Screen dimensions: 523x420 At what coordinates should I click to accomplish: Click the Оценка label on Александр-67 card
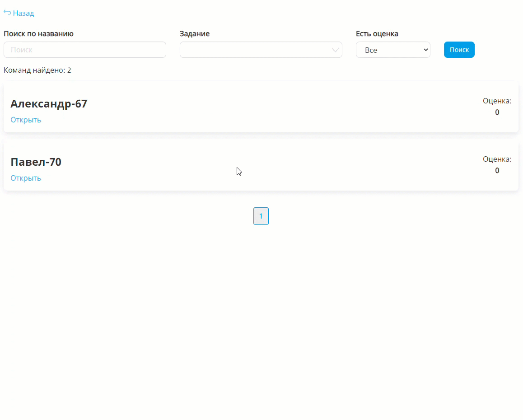pyautogui.click(x=497, y=101)
